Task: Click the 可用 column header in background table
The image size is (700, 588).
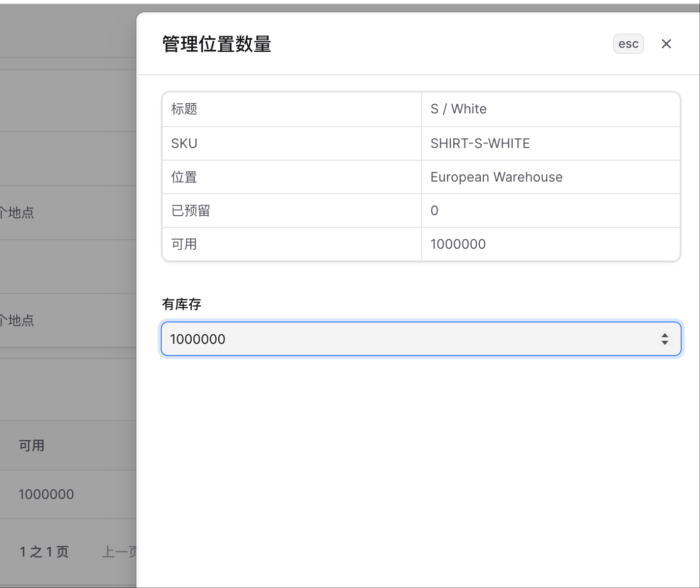Action: [x=32, y=446]
